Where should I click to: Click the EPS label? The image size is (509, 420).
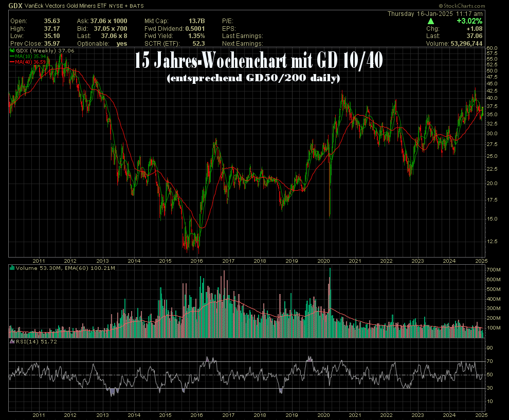(229, 29)
